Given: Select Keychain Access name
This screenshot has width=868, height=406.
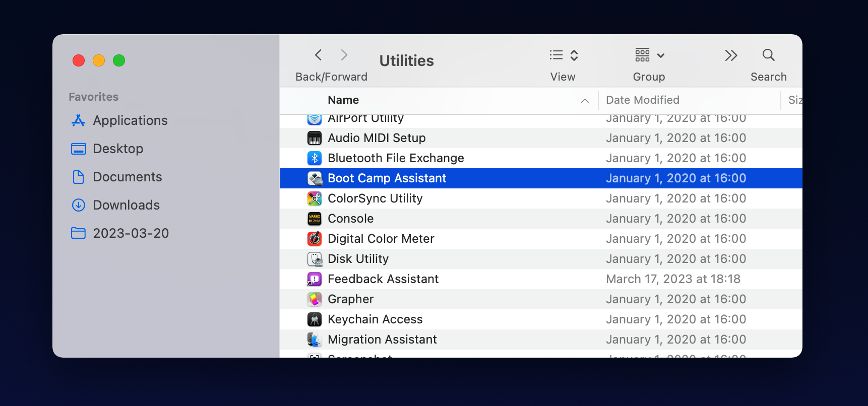Looking at the screenshot, I should [375, 319].
